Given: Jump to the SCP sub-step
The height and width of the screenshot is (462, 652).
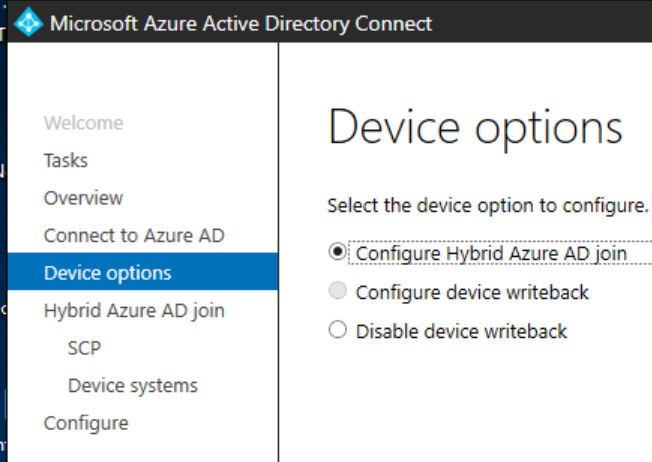Looking at the screenshot, I should point(85,348).
